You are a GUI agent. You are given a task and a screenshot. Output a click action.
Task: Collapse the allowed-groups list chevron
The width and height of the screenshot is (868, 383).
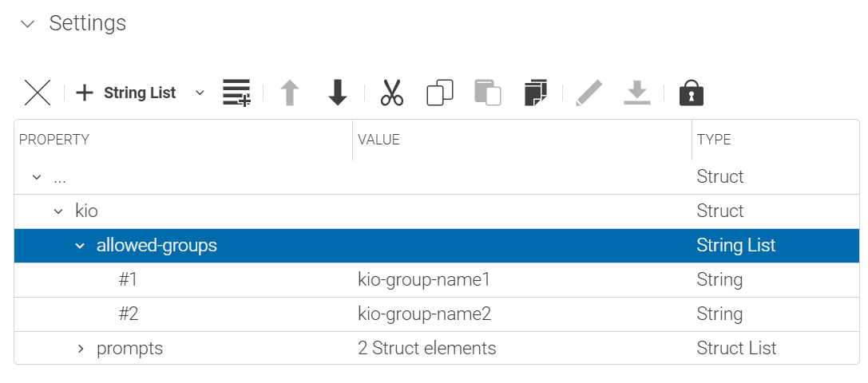click(79, 246)
